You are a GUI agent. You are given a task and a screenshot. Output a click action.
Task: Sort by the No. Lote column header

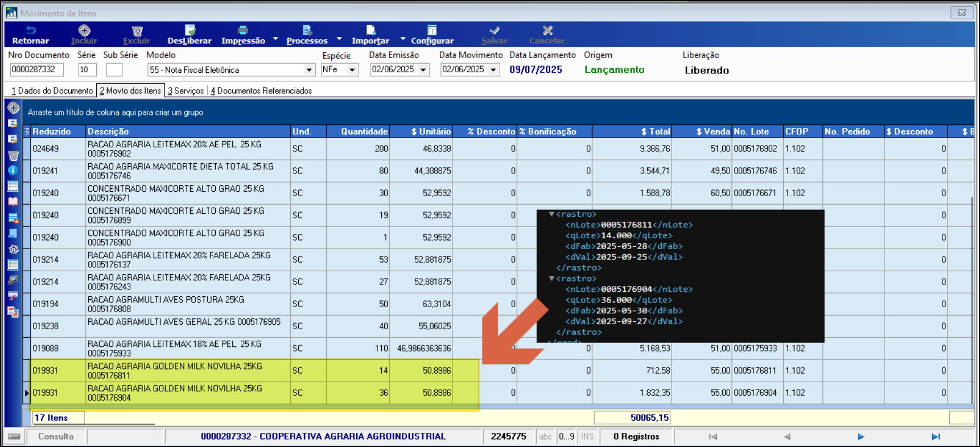tap(757, 131)
